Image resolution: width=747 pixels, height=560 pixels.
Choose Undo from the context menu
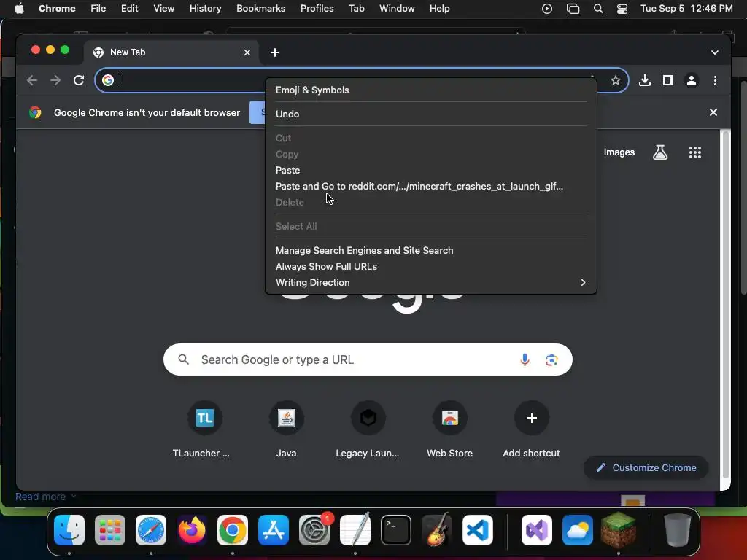click(x=430, y=114)
